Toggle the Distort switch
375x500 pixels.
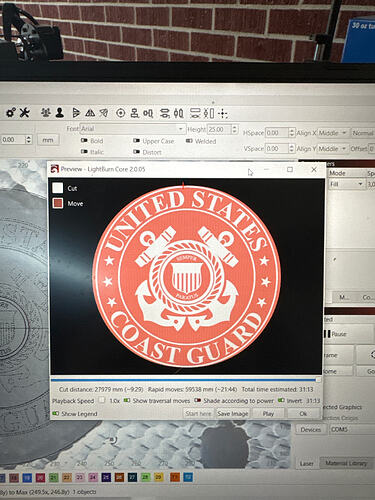pos(136,152)
